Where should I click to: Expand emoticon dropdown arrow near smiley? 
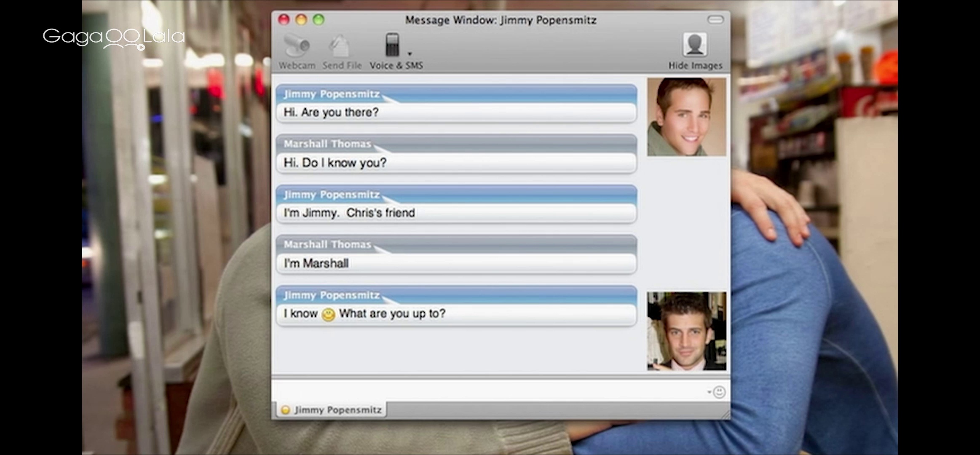click(x=710, y=392)
